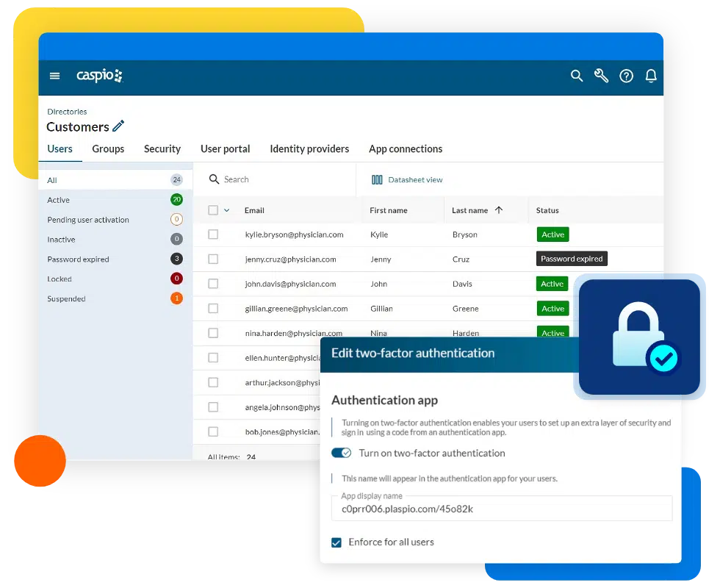Check the row checkbox next to jenny.cruz
720x588 pixels.
[213, 259]
